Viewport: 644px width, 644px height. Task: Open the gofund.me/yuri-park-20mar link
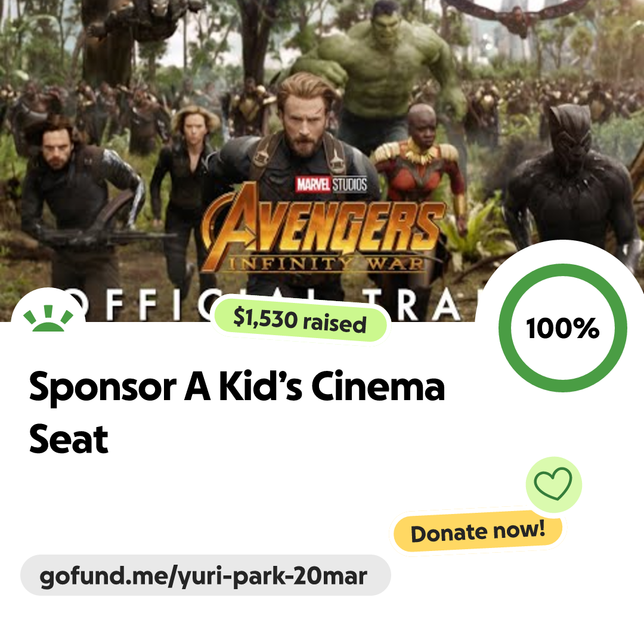pos(205,575)
